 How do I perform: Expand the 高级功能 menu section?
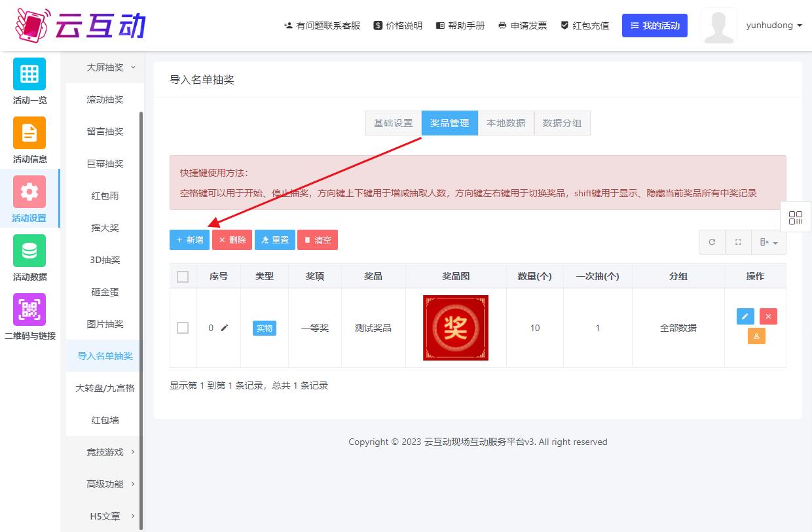105,484
